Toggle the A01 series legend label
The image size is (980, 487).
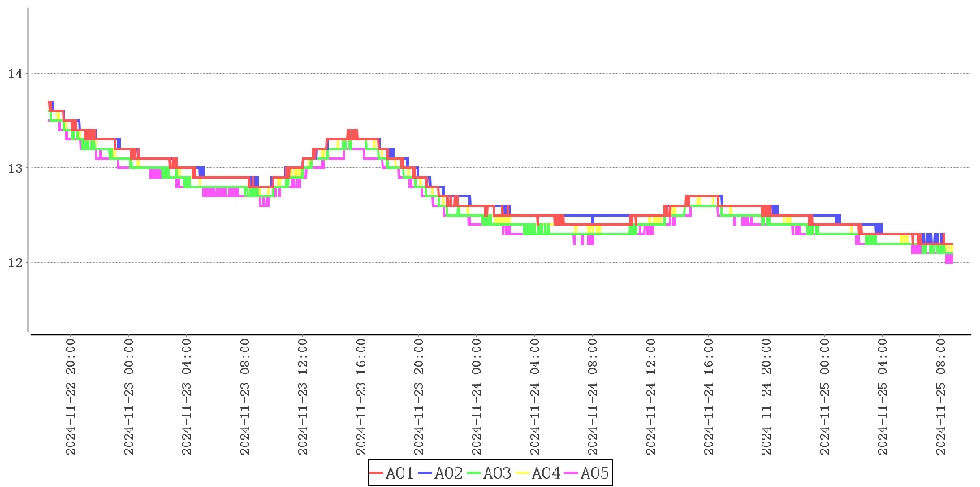pos(399,473)
